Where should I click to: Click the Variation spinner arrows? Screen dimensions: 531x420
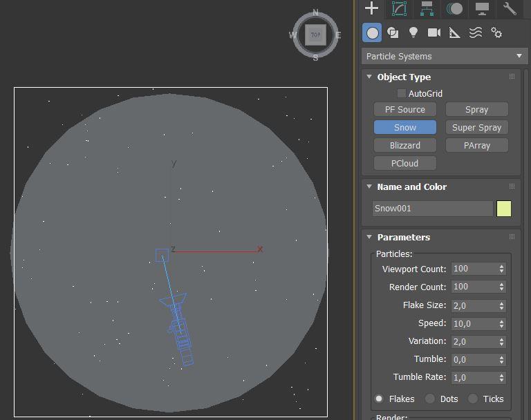tap(501, 341)
